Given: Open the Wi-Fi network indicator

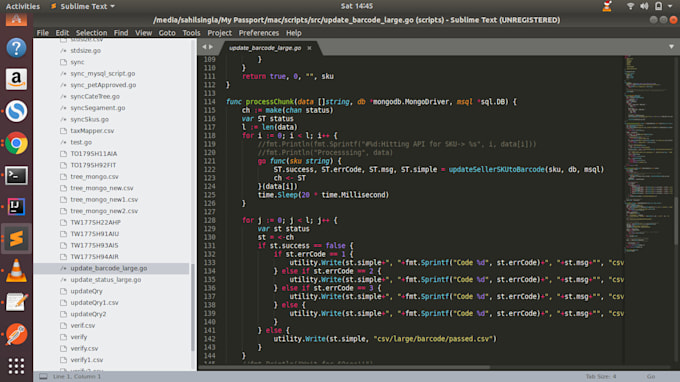Looking at the screenshot, I should [x=631, y=6].
